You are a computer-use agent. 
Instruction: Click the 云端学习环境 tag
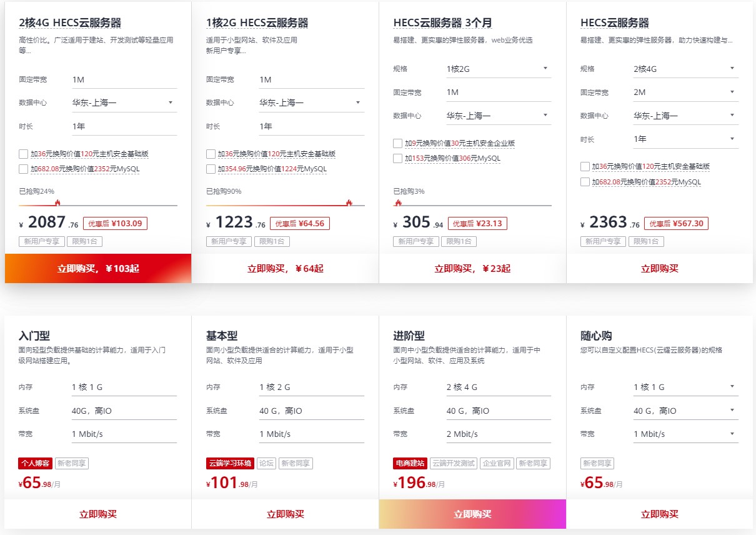230,463
